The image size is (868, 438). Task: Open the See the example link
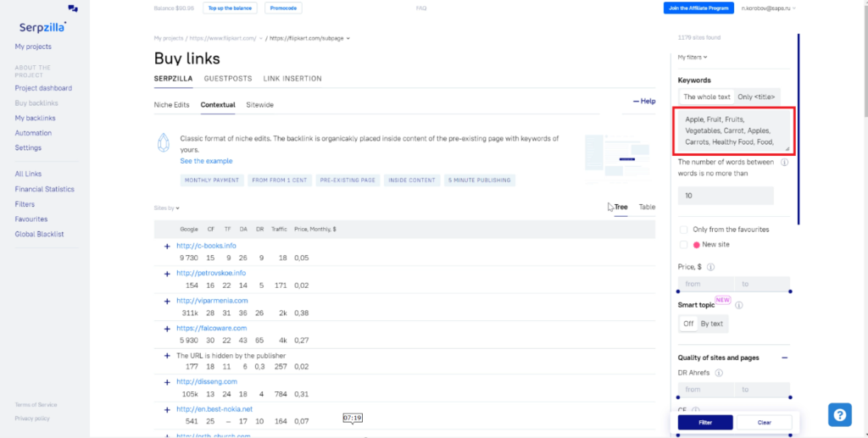point(206,162)
